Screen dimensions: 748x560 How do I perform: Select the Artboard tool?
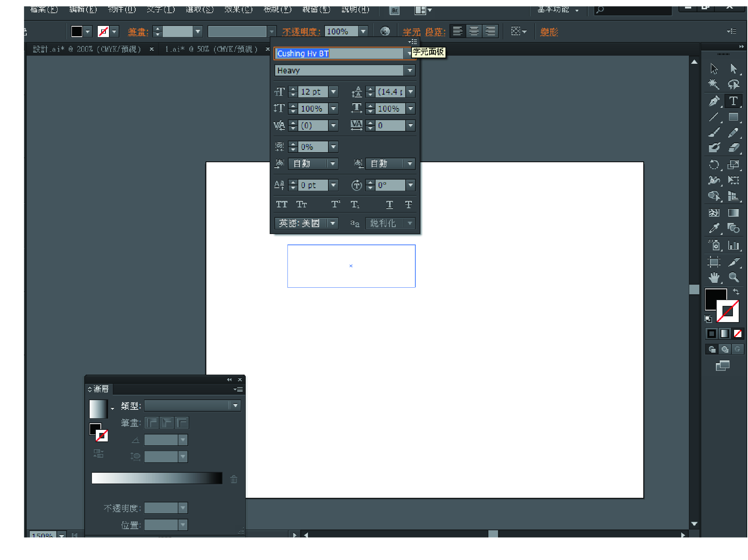pyautogui.click(x=714, y=262)
